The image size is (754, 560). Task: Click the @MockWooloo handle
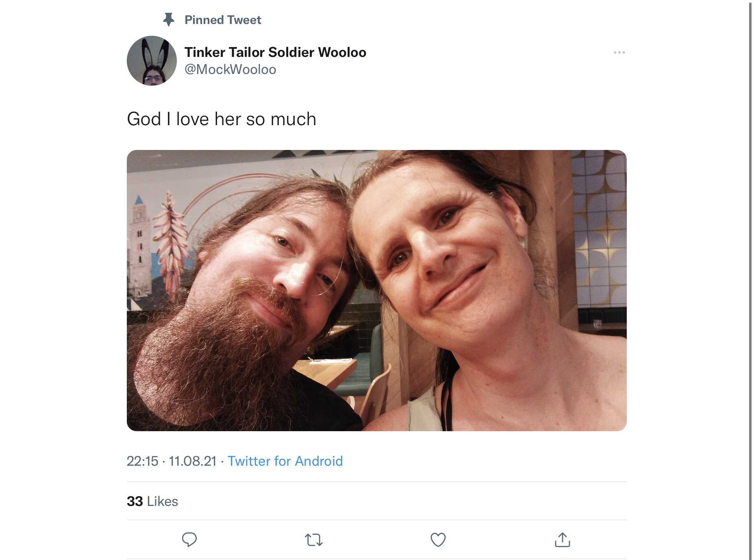[230, 69]
